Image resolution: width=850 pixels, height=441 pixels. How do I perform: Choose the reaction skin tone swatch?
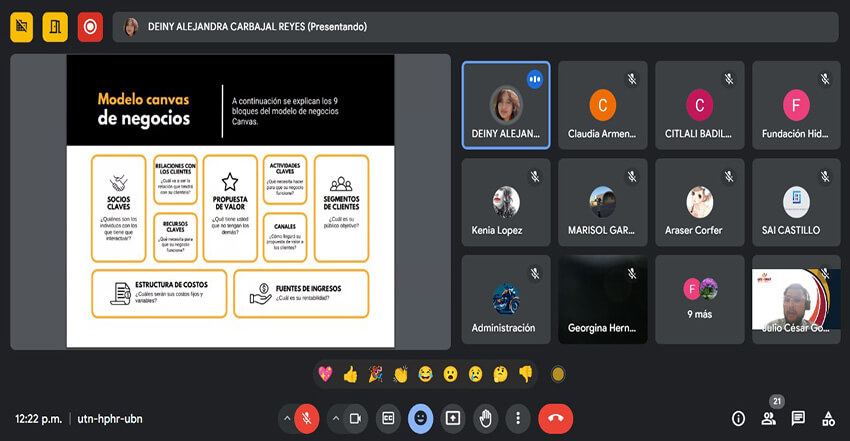(x=558, y=374)
